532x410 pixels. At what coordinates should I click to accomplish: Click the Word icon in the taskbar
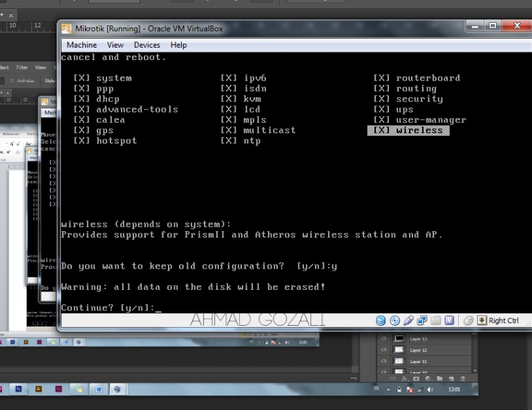(98, 389)
